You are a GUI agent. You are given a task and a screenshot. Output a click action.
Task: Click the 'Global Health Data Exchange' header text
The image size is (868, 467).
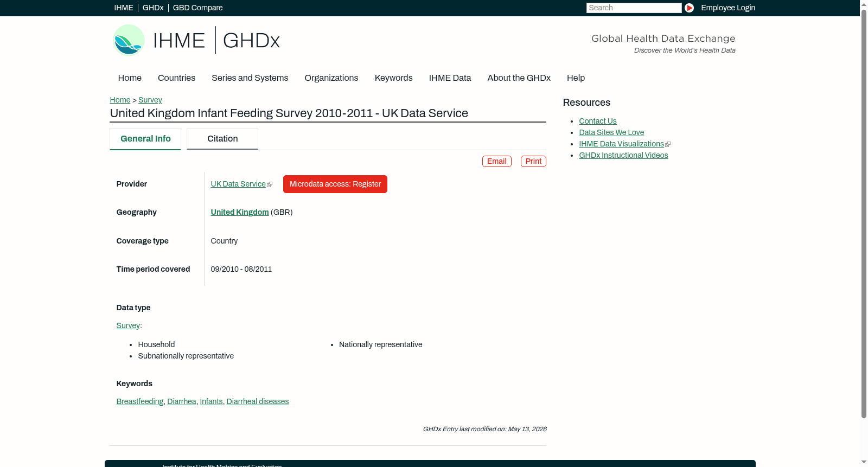coord(663,39)
